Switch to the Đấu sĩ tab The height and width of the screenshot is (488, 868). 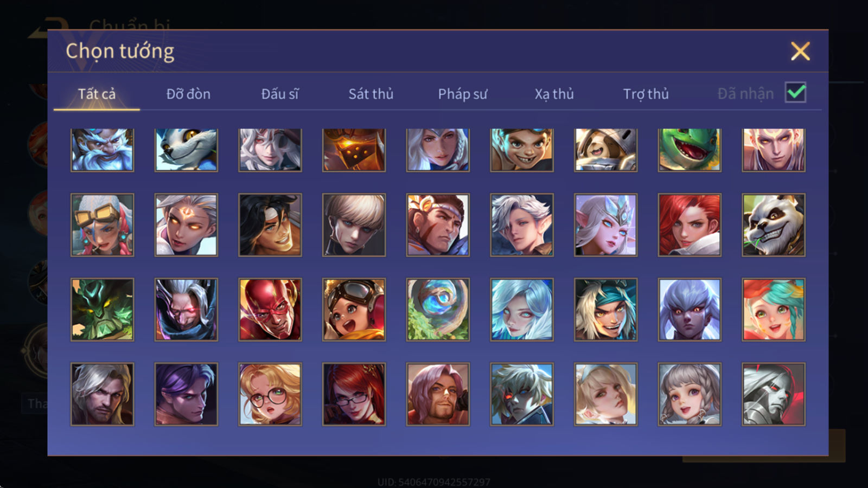[x=280, y=94]
